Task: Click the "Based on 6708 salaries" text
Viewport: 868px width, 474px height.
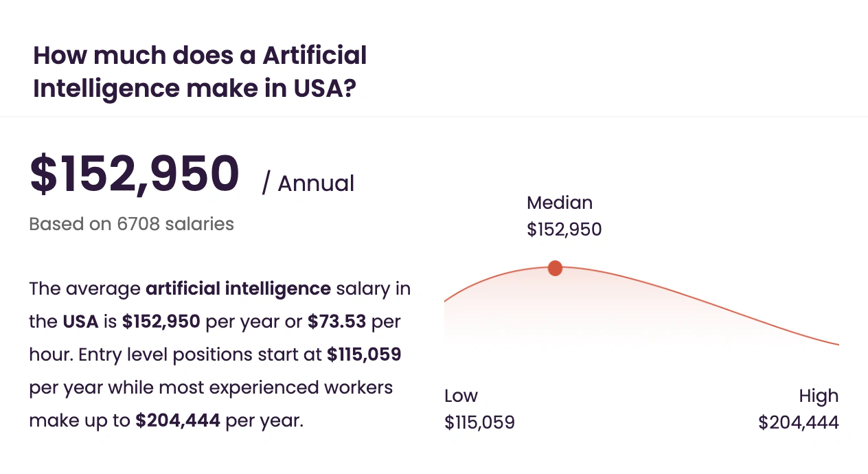Action: tap(131, 224)
